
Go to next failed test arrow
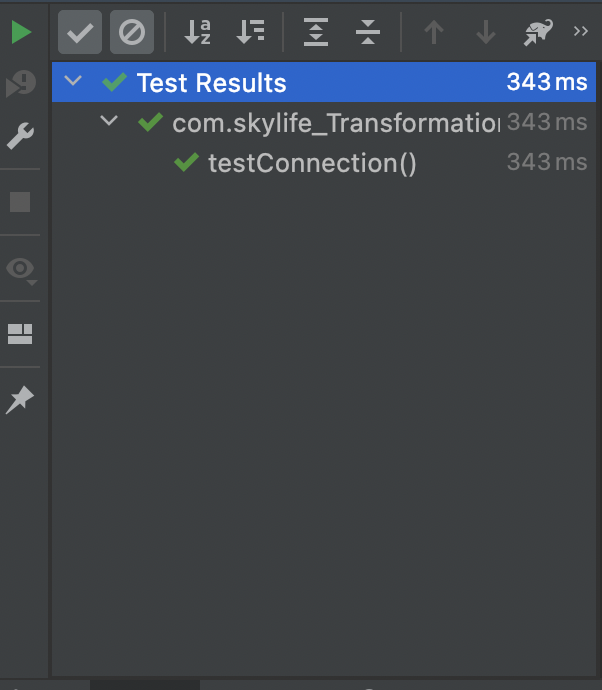(486, 32)
